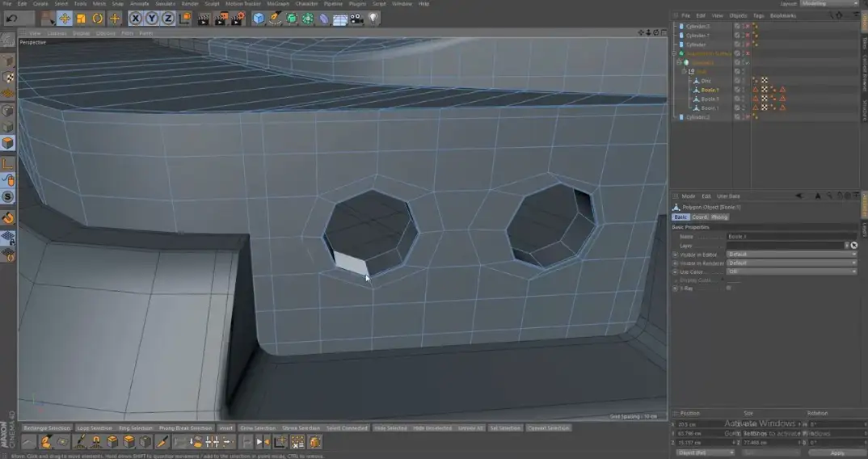Toggle the Y axis lock

(152, 19)
